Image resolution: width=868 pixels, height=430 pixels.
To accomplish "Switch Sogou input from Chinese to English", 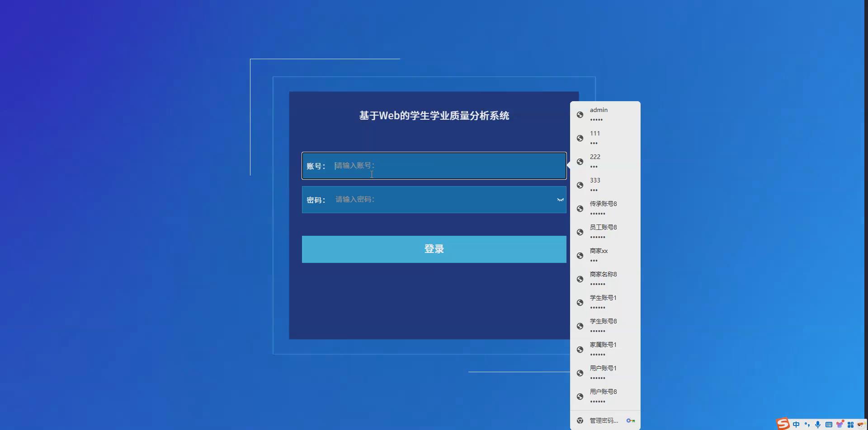I will point(796,424).
